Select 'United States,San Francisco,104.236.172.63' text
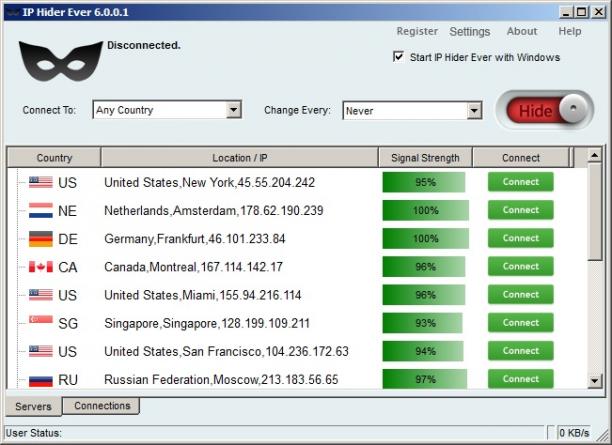Image resolution: width=612 pixels, height=445 pixels. tap(226, 351)
